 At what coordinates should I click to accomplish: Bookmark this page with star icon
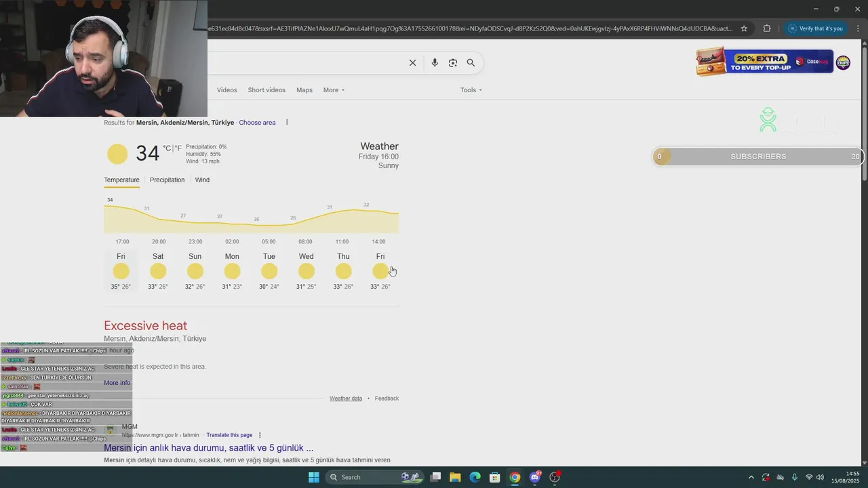coord(744,28)
